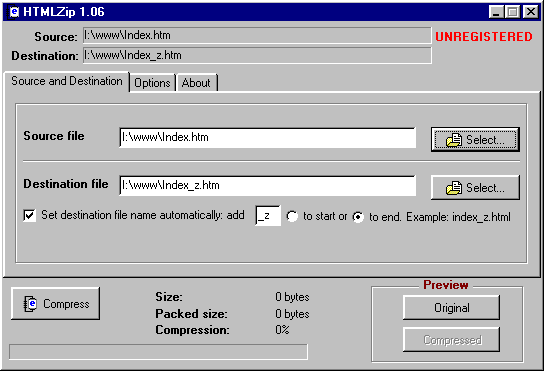Click the HTMLZip app icon in title bar
The height and width of the screenshot is (371, 544).
tap(14, 12)
